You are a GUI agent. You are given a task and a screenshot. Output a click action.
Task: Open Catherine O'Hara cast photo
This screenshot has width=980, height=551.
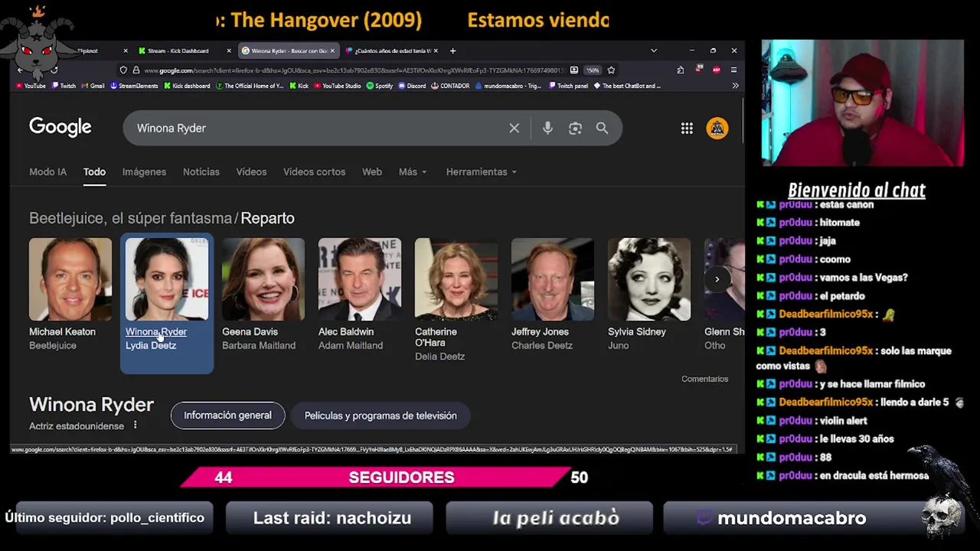click(x=456, y=279)
